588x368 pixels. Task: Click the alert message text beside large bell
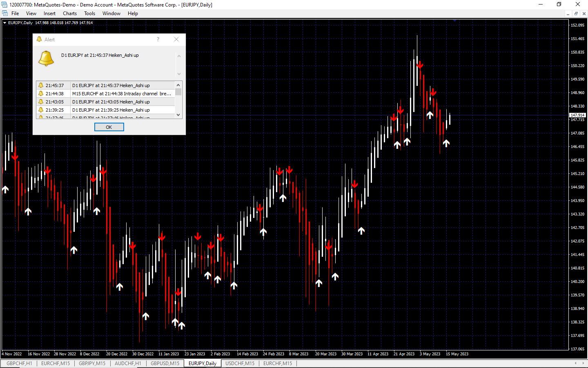100,55
